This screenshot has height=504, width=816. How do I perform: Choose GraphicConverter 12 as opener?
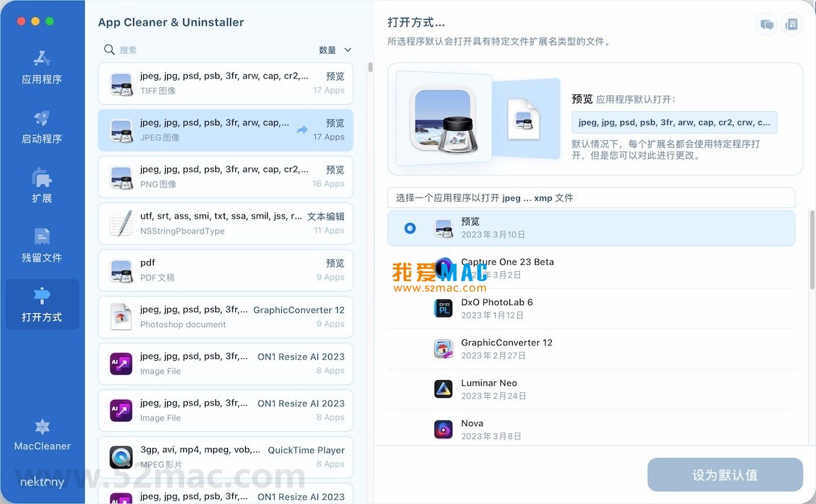(591, 349)
